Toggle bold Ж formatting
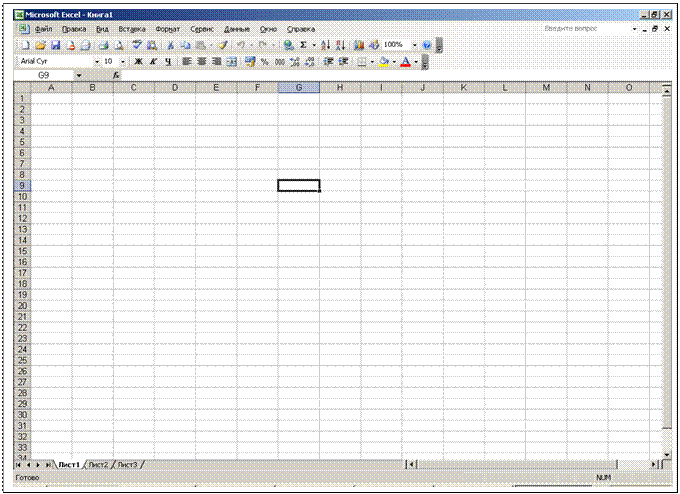 point(138,62)
